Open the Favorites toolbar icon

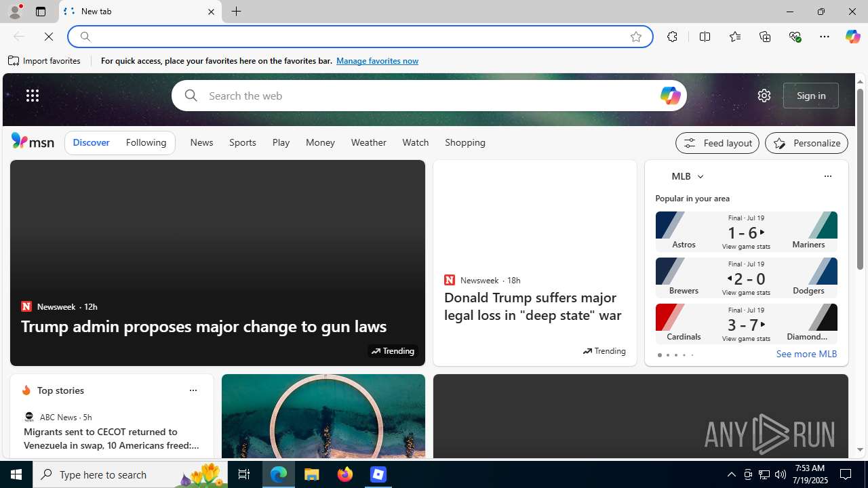click(x=734, y=37)
